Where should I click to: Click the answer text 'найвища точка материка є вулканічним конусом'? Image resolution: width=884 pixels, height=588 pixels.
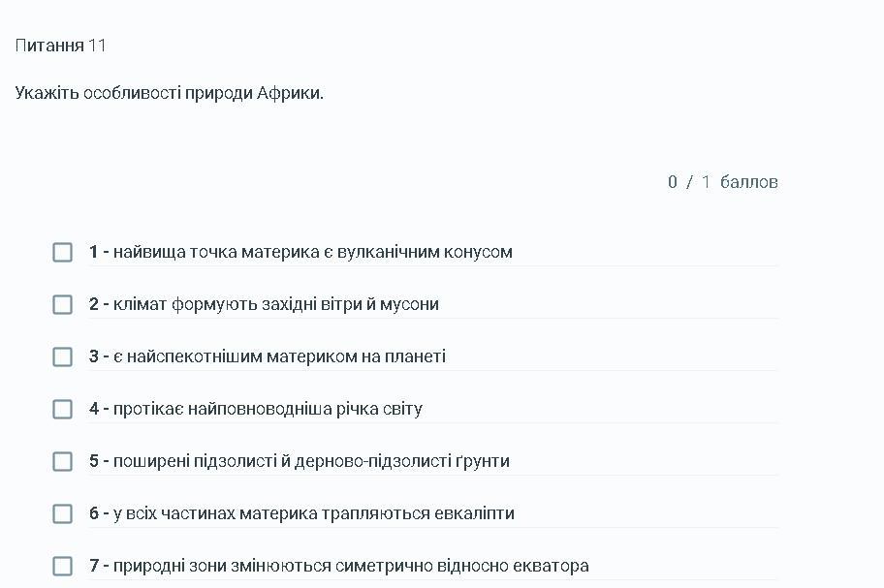coord(312,252)
